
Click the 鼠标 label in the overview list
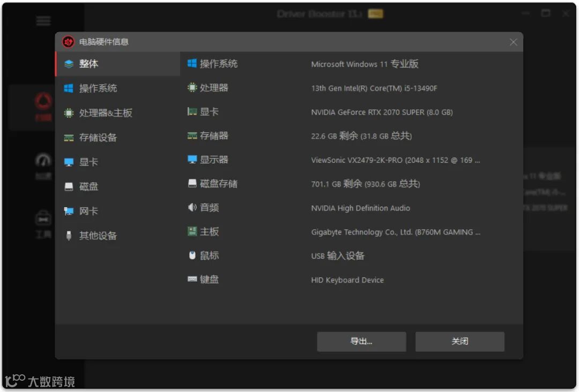209,255
